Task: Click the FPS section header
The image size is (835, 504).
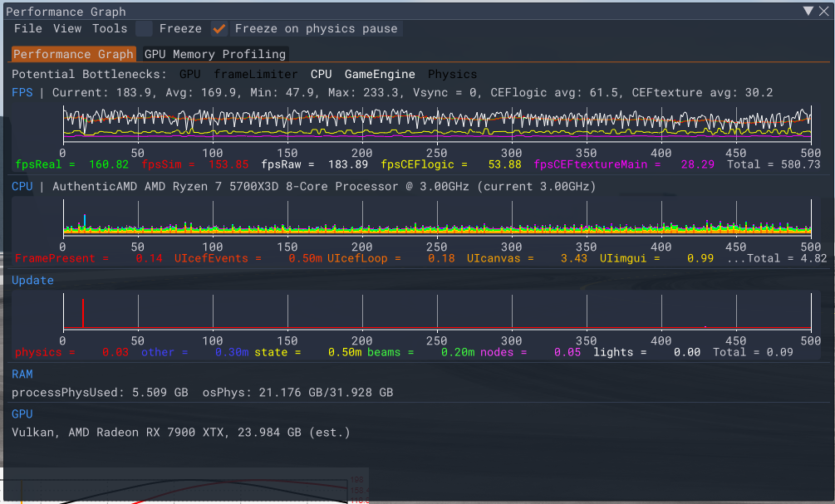Action: (x=22, y=93)
